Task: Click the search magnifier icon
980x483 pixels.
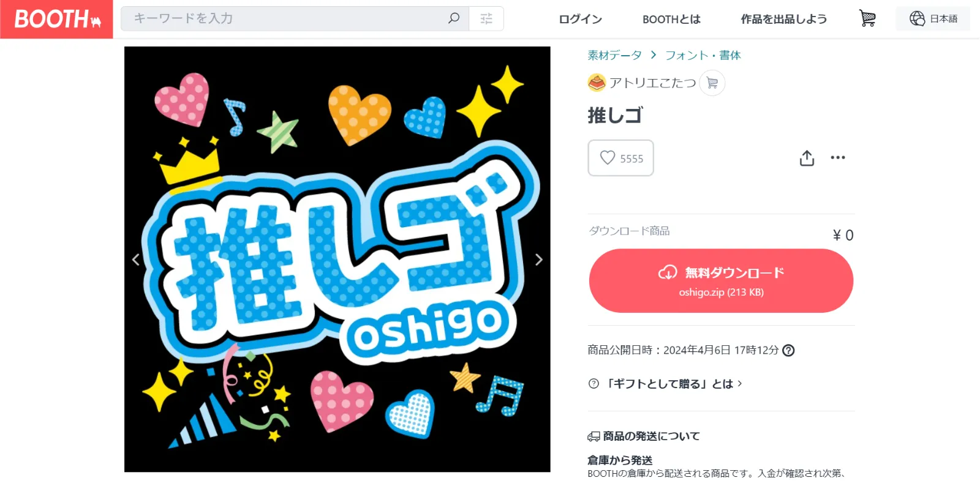Action: [x=454, y=18]
